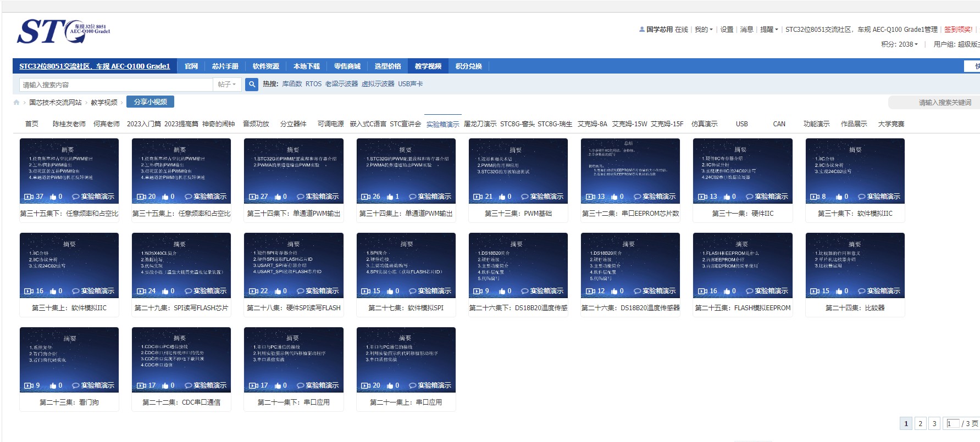Click view-count icon on 第三十五集上 card
This screenshot has height=442, width=980.
point(141,197)
